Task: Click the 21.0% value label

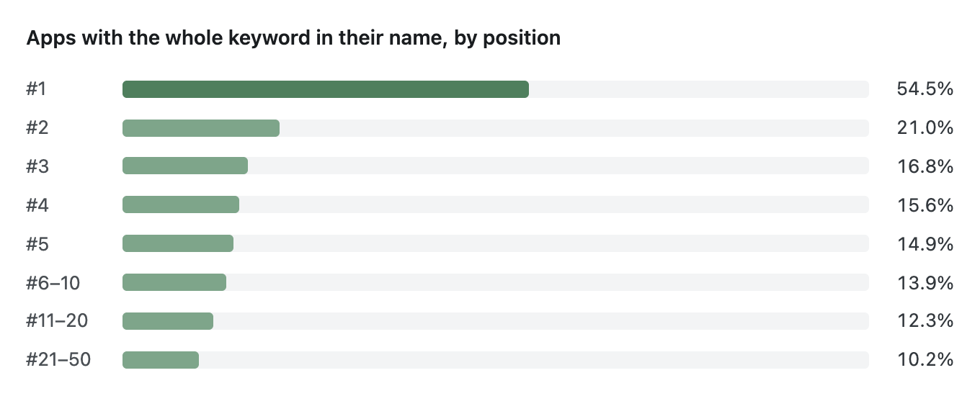Action: click(925, 128)
